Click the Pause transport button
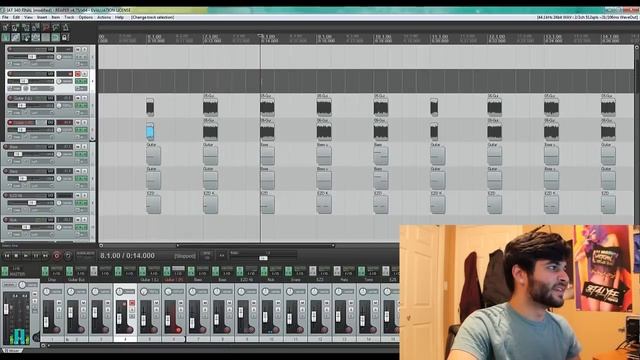640x360 pixels. coord(36,256)
